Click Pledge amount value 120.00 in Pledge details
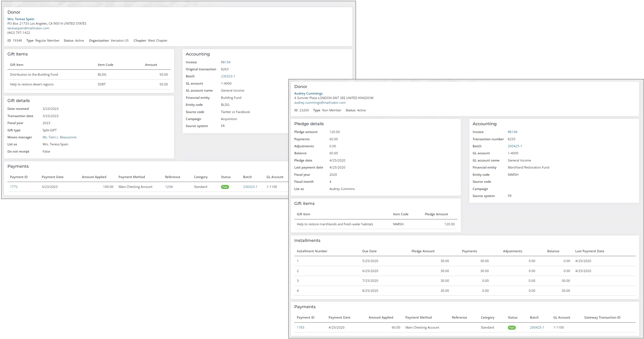644x339 pixels. 334,132
